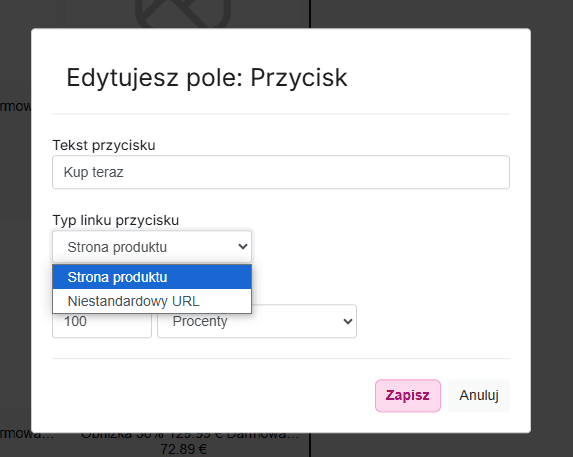The height and width of the screenshot is (457, 573).
Task: Choose the "Niestandardowy URL" option
Action: [152, 301]
